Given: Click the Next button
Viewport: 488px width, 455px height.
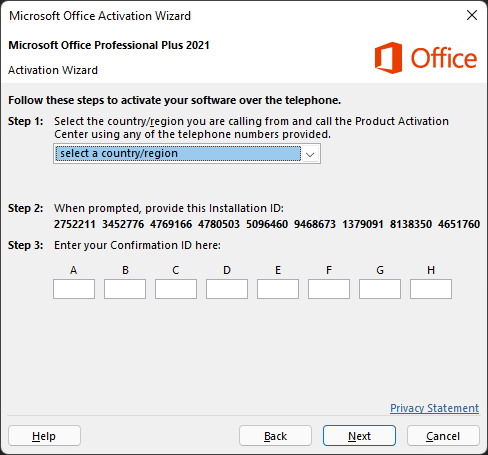Looking at the screenshot, I should (359, 436).
